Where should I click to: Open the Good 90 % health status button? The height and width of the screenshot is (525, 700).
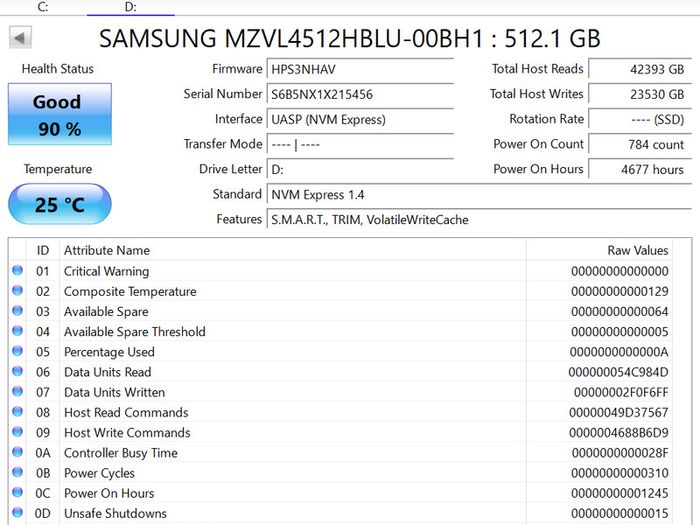(60, 114)
